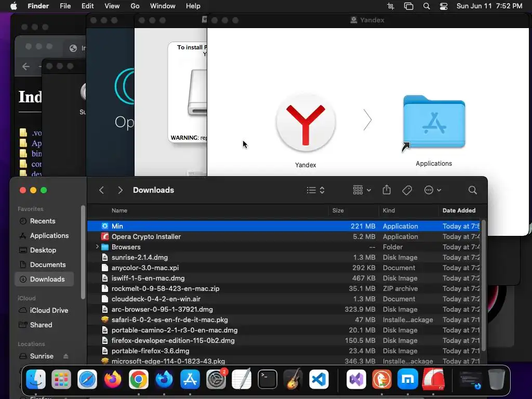This screenshot has height=399, width=532.
Task: Select the Opera Crypto Installer file
Action: point(284,236)
